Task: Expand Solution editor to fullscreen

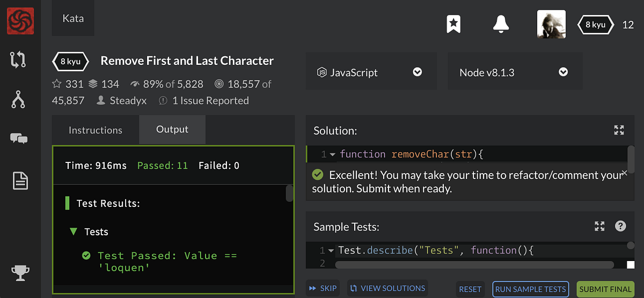Action: click(x=619, y=130)
